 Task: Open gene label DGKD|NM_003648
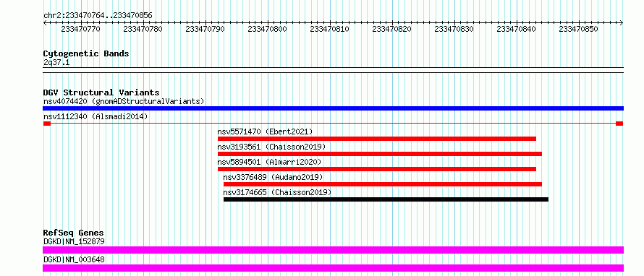[x=74, y=259]
